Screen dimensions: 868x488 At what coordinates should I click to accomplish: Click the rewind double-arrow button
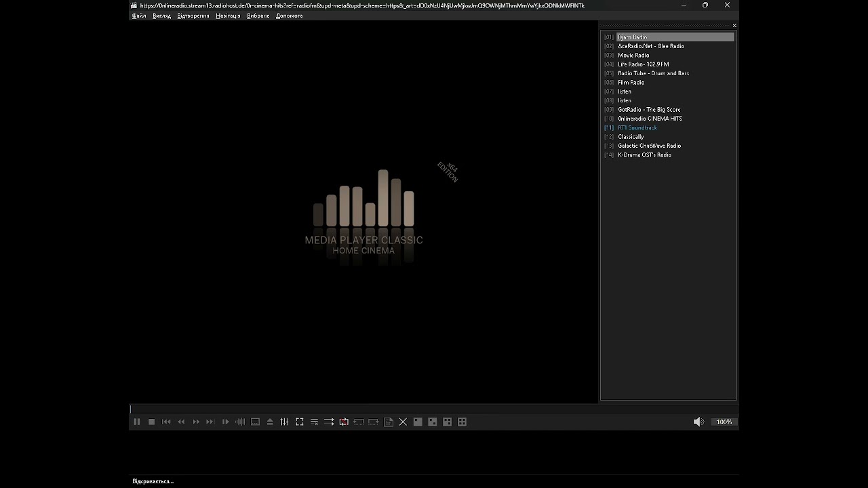click(181, 422)
